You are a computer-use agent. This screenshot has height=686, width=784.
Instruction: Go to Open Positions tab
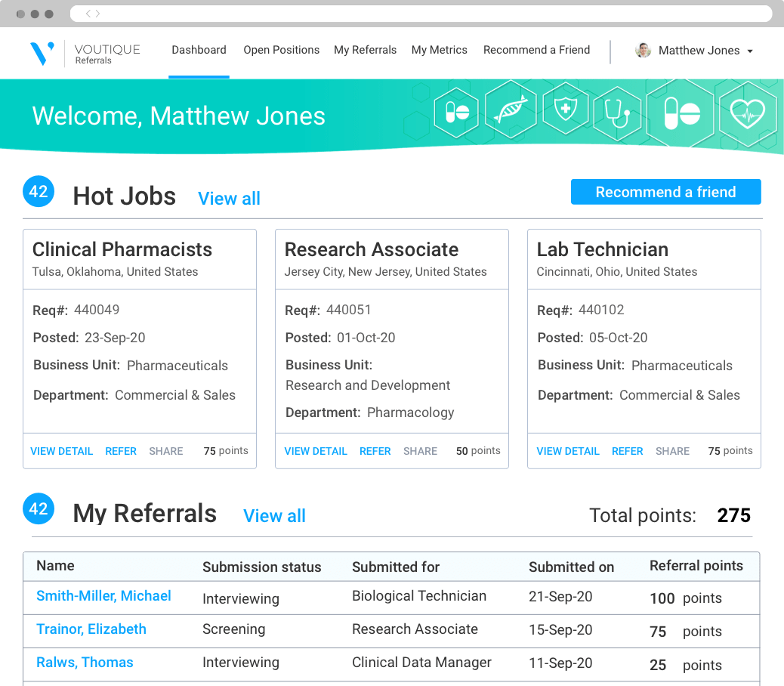(x=282, y=50)
